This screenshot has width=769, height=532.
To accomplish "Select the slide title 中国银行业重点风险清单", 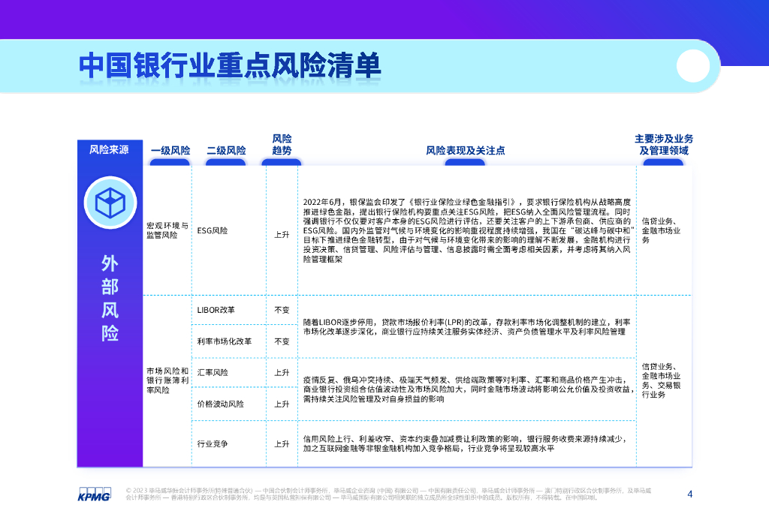I will coord(230,65).
